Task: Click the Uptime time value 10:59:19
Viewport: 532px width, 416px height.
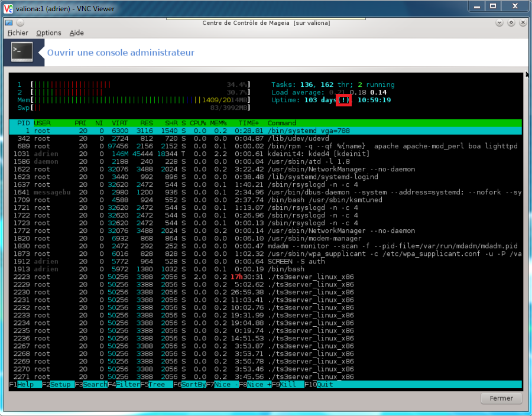Action: point(374,100)
